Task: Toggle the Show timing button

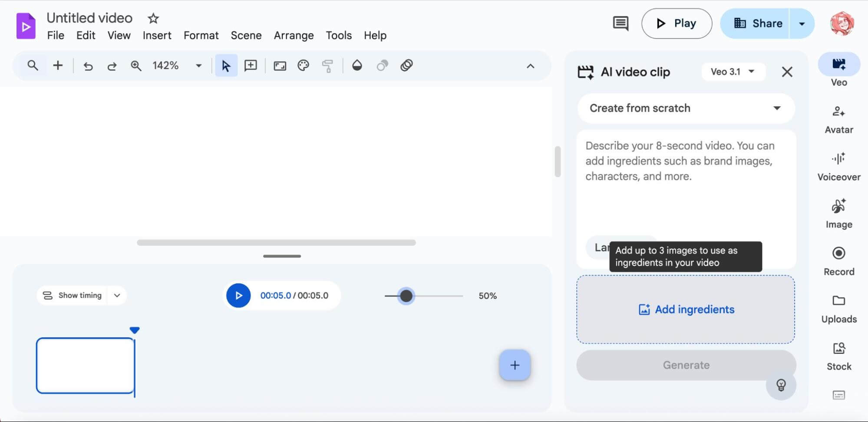Action: (72, 295)
